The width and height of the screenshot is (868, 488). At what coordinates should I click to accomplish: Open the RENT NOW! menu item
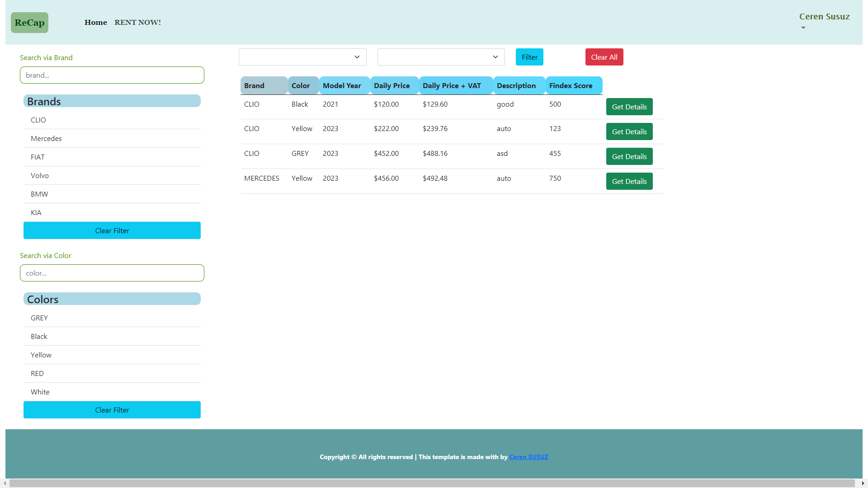pos(137,23)
